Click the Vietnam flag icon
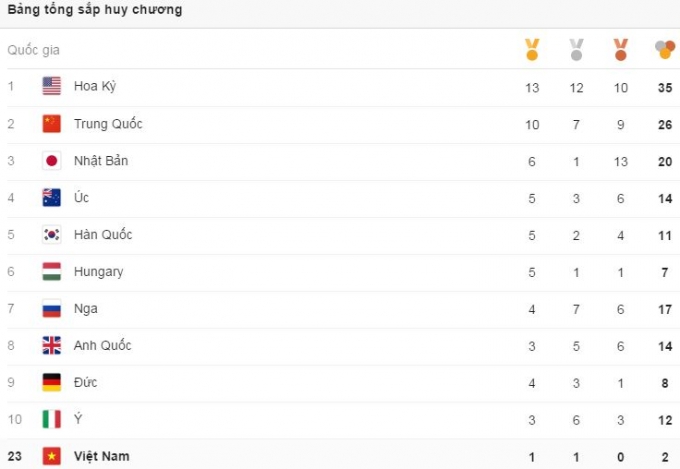Screen dimensions: 680x469 (52, 456)
